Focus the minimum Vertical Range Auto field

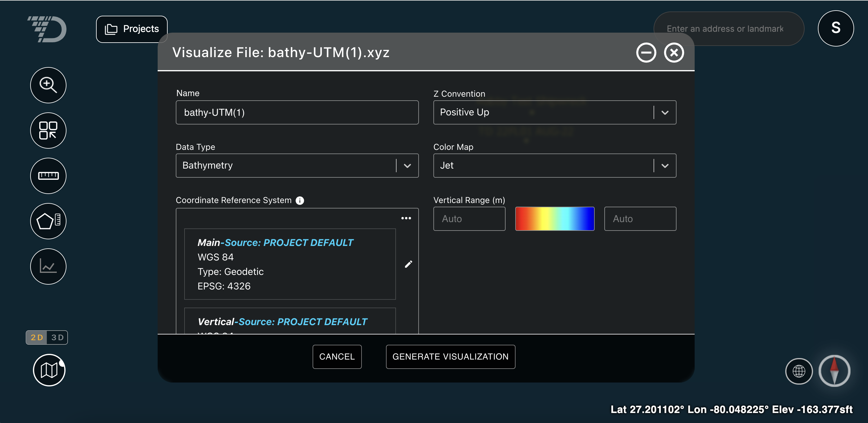tap(469, 219)
